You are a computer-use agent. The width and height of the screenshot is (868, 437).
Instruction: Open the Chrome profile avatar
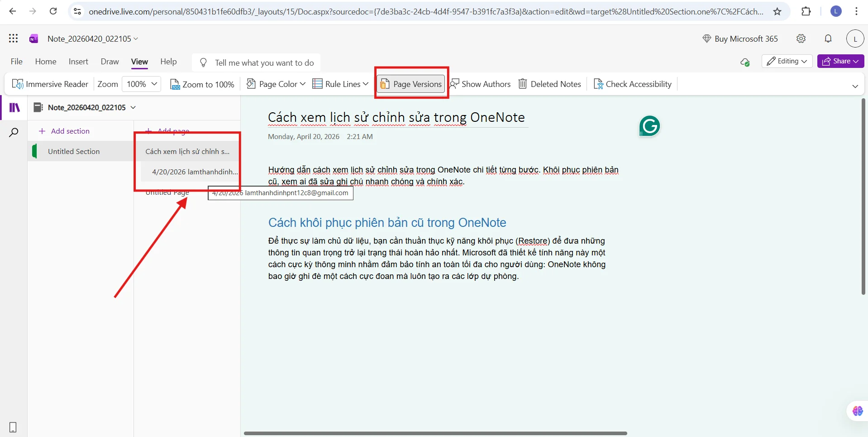836,11
